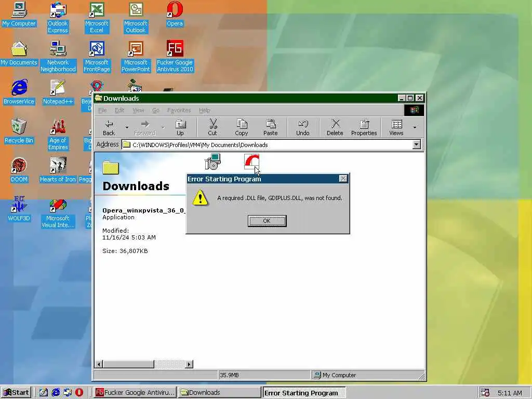Select the Hearts of Iron icon
The image size is (532, 399).
[x=58, y=170]
